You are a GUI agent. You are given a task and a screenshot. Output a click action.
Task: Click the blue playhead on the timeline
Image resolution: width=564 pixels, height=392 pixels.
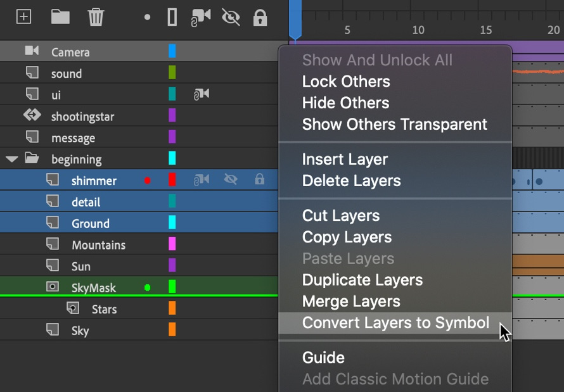295,19
